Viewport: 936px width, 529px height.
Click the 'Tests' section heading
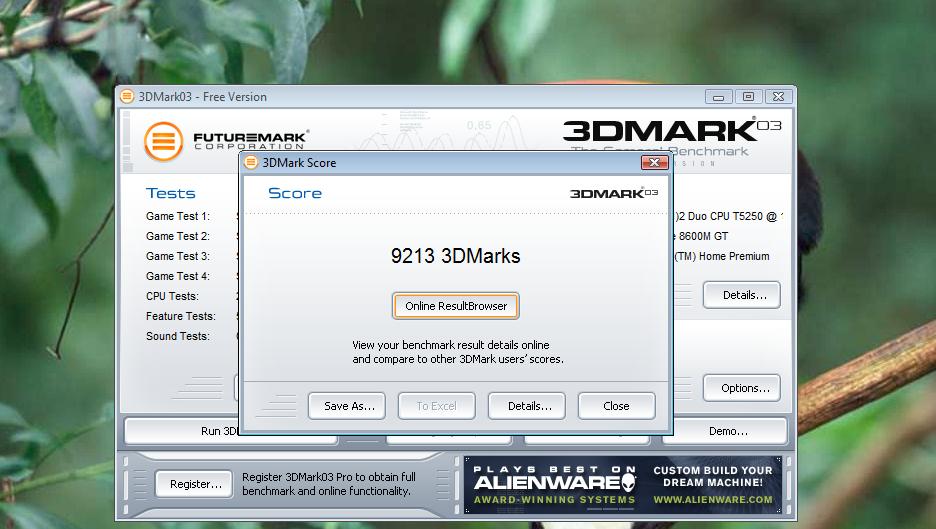tap(171, 193)
